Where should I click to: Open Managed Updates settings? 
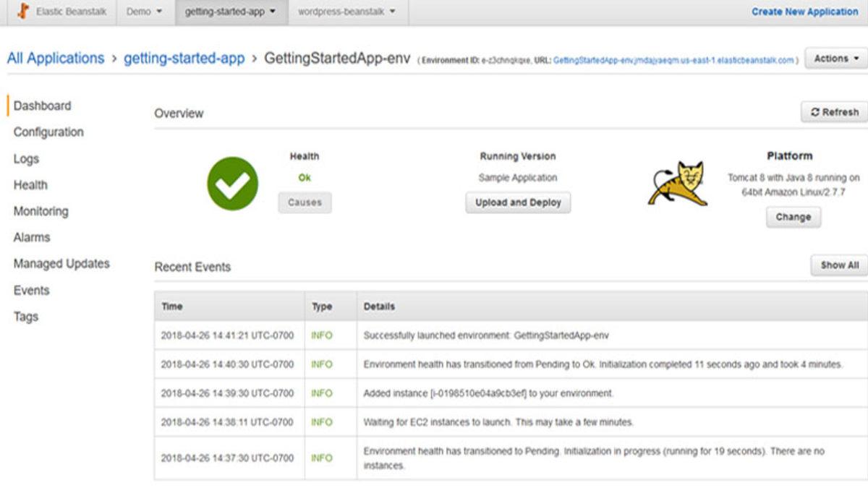61,264
